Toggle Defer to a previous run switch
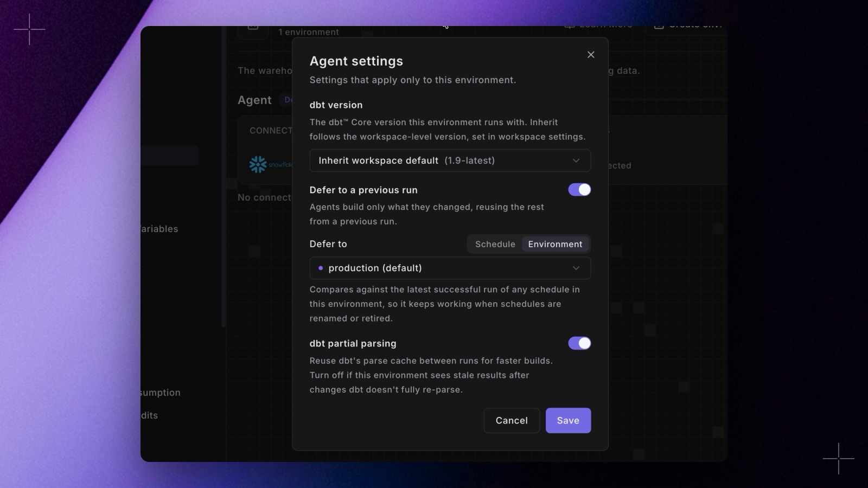868x488 pixels. pos(579,190)
